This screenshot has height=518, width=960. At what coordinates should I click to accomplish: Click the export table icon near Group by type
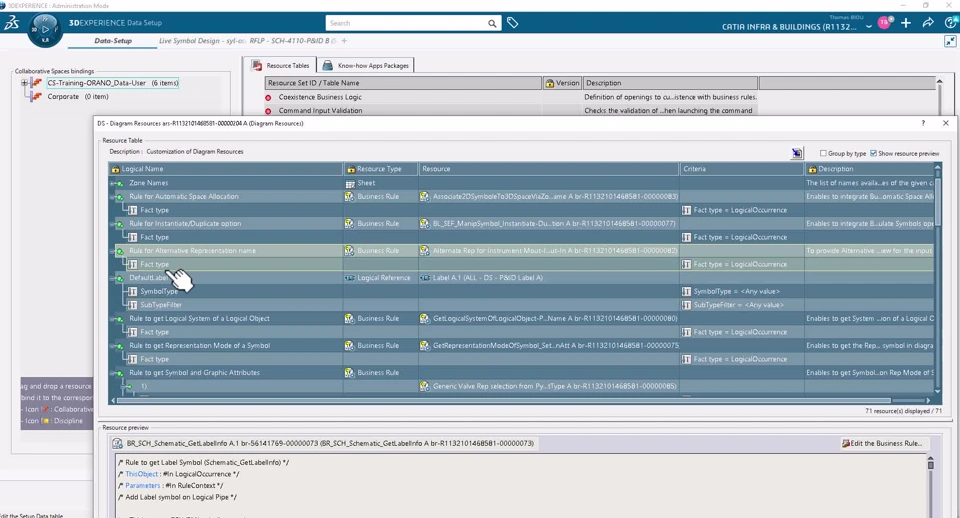click(x=797, y=153)
